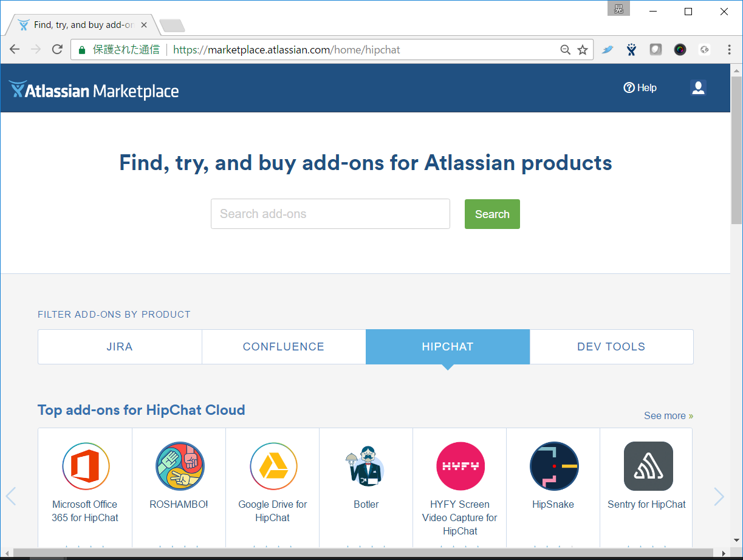Bookmark this page with the star icon
The width and height of the screenshot is (743, 560).
(583, 50)
